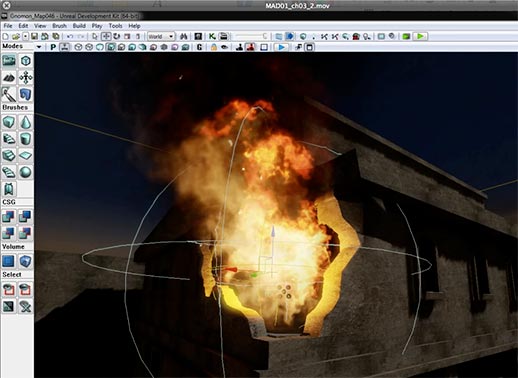Click the Save map disk icon
The height and width of the screenshot is (378, 518).
[x=34, y=36]
